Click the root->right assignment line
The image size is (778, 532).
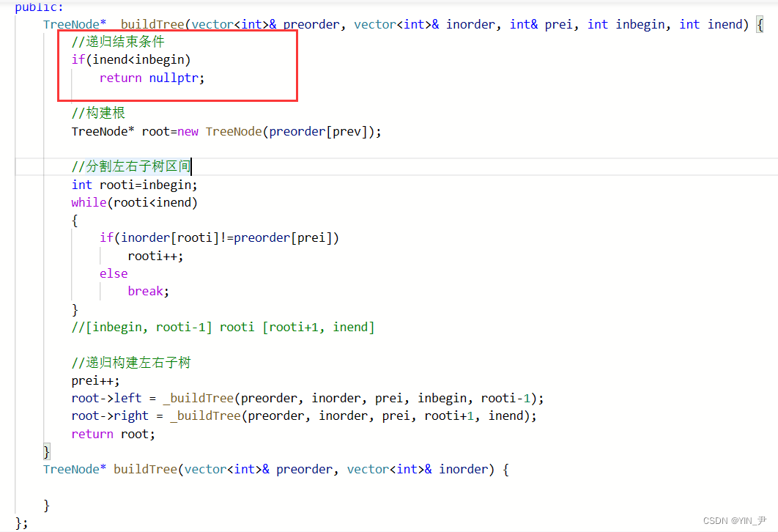click(304, 416)
